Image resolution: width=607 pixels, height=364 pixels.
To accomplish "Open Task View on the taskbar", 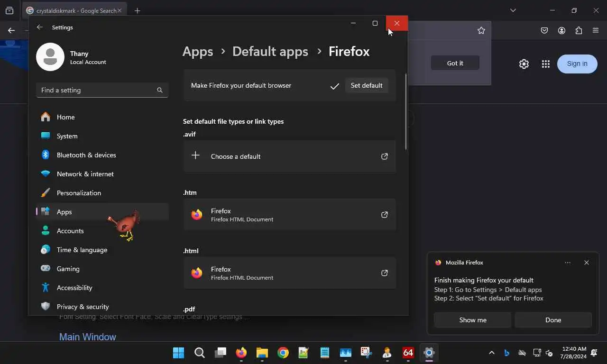I will tap(221, 353).
